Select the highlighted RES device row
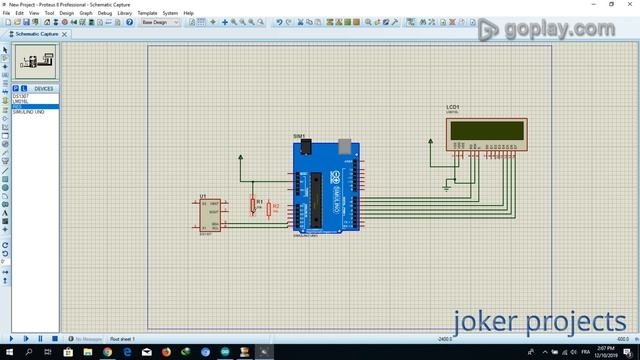This screenshot has height=360, width=640. pos(35,107)
